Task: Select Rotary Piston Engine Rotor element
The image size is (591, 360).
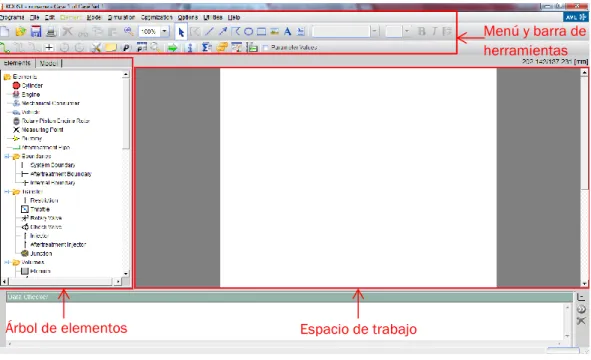Action: (x=55, y=121)
